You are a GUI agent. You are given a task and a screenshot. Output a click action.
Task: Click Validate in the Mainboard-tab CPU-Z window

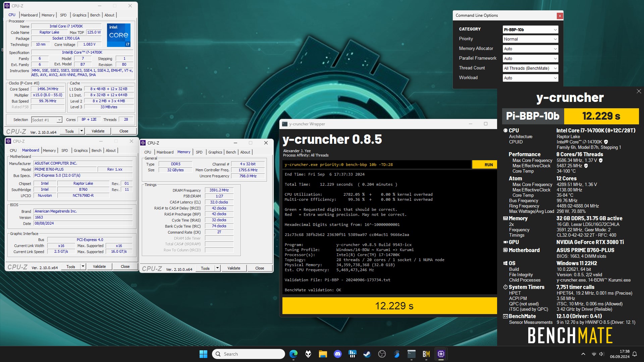click(99, 266)
